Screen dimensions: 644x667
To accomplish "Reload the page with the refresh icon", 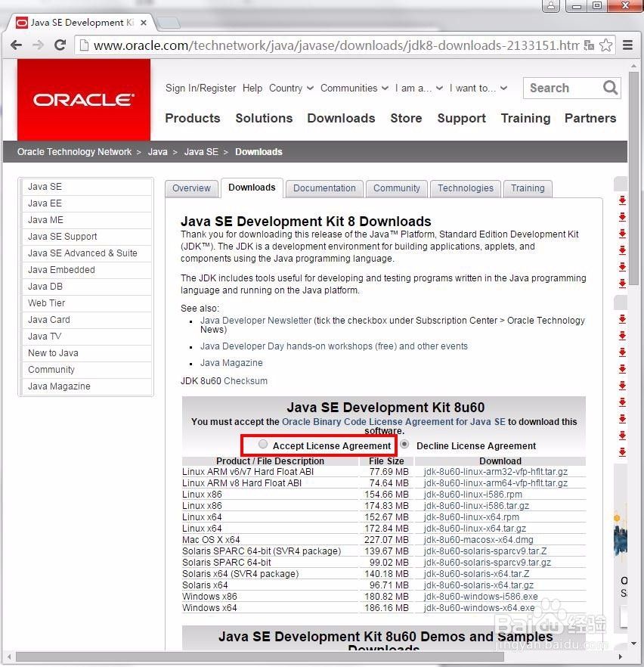I will pyautogui.click(x=60, y=45).
